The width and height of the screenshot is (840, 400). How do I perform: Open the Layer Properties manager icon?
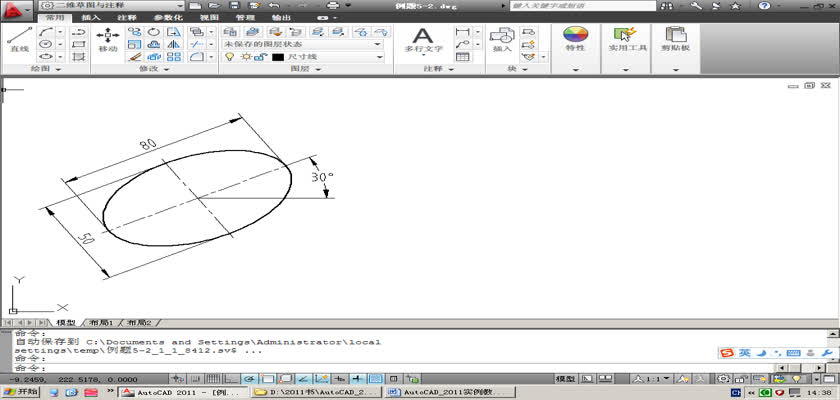click(x=230, y=32)
